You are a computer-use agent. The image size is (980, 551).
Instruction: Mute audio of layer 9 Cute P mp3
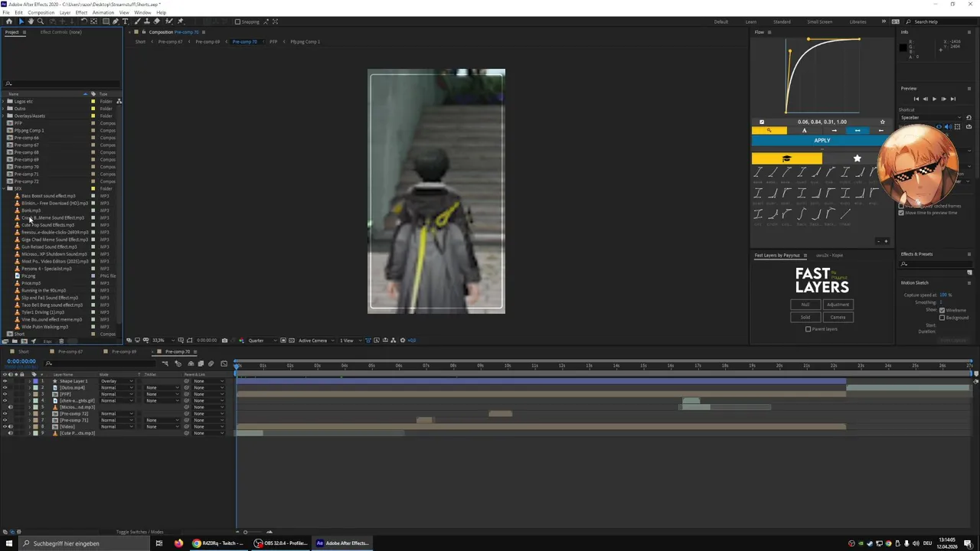[11, 433]
